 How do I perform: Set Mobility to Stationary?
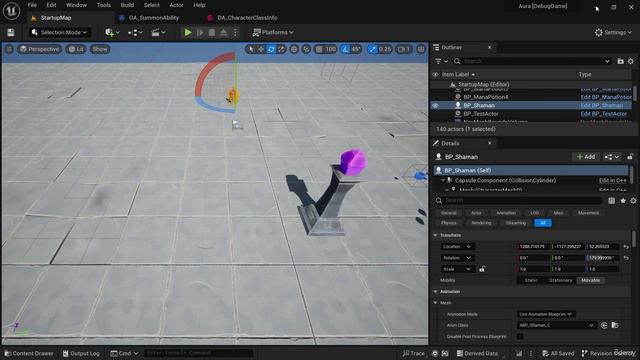(560, 280)
